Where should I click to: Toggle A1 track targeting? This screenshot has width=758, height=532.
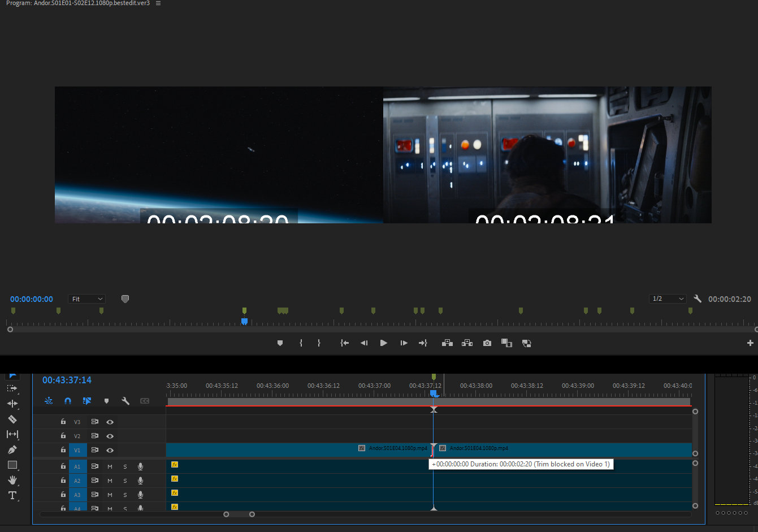point(77,466)
